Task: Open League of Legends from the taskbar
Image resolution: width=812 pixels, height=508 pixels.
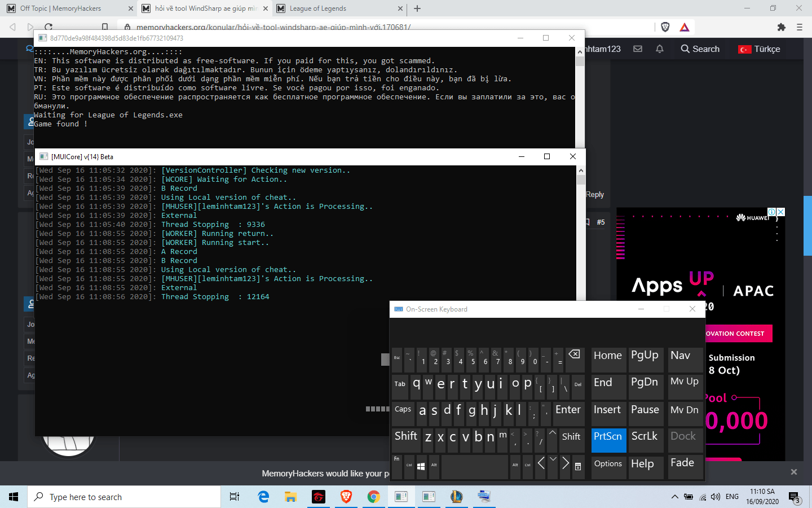Action: [456, 497]
